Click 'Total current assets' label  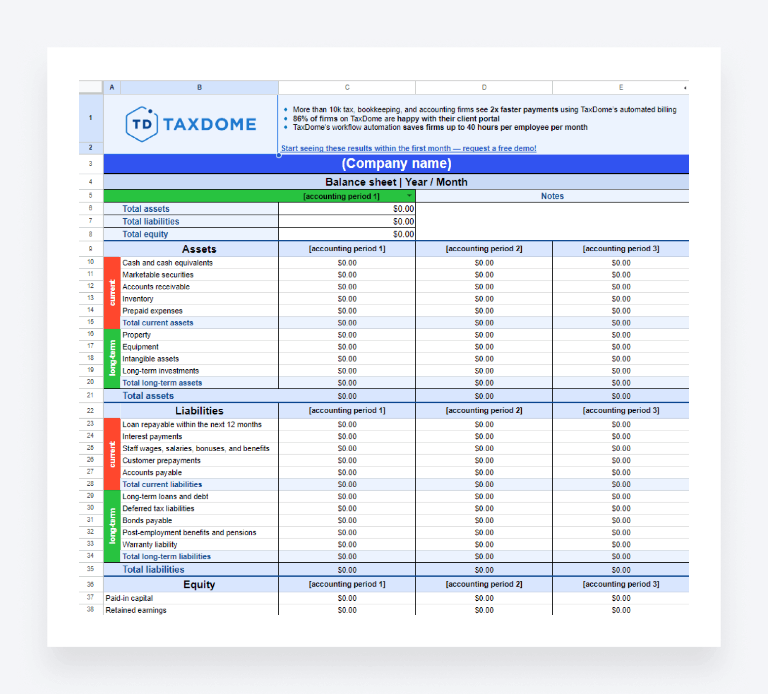[x=158, y=323]
